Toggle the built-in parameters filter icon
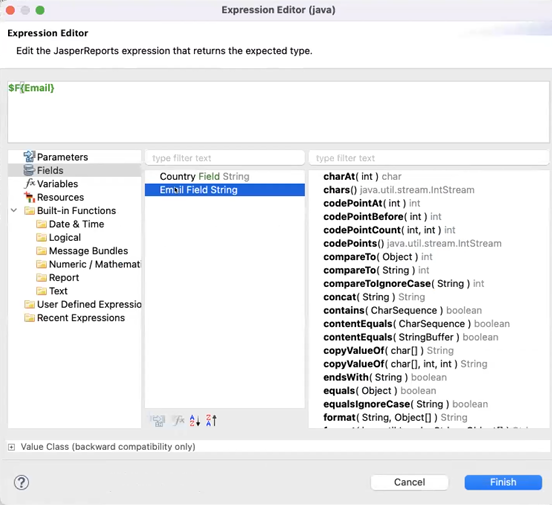 point(158,420)
